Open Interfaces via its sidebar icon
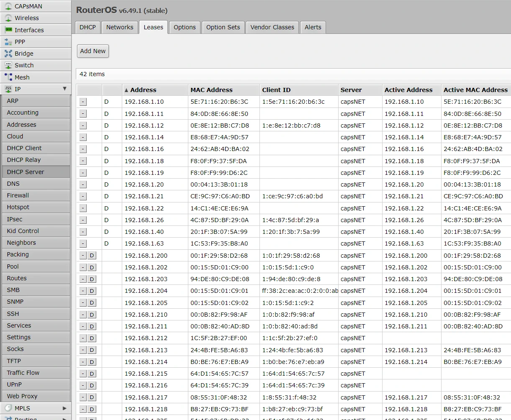This screenshot has width=511, height=420. (8, 30)
